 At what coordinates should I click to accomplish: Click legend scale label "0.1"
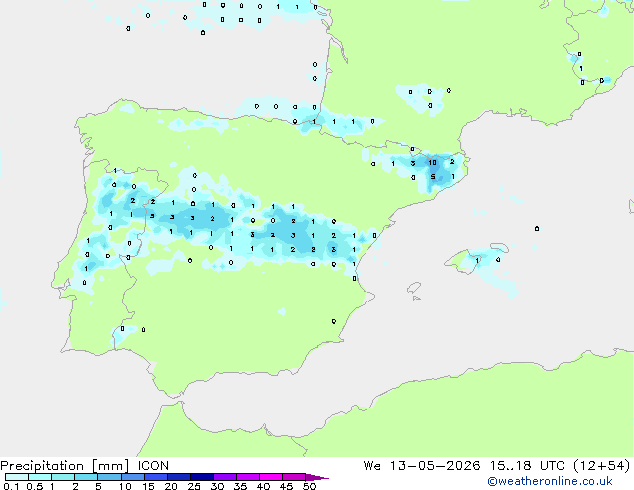(x=11, y=486)
